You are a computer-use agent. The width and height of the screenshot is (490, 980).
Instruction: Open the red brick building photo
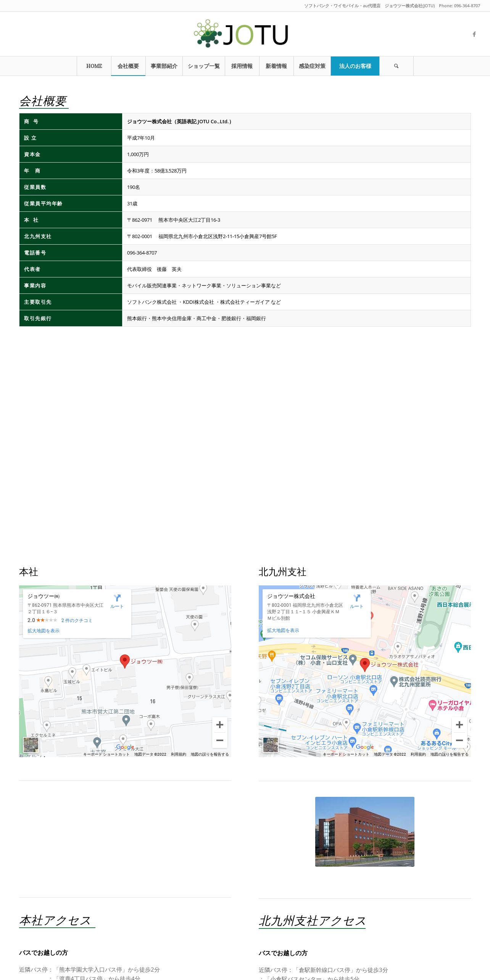tap(365, 832)
